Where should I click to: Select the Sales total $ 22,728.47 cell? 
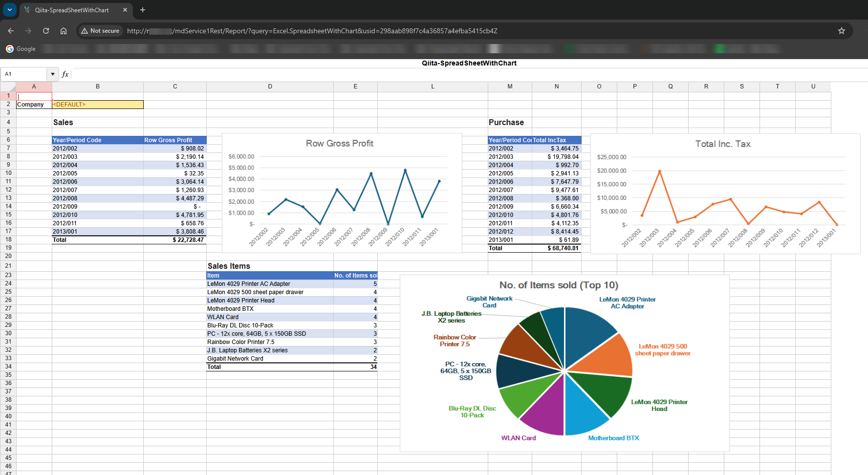pos(175,240)
